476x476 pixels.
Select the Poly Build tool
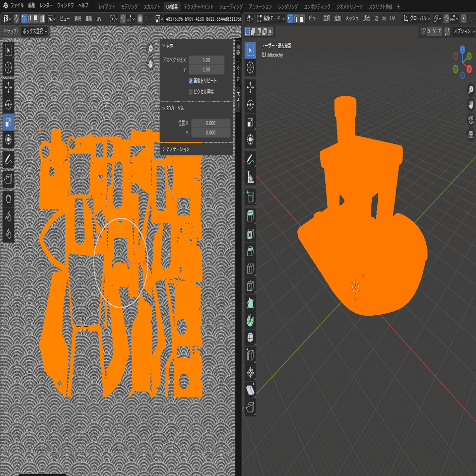251,303
